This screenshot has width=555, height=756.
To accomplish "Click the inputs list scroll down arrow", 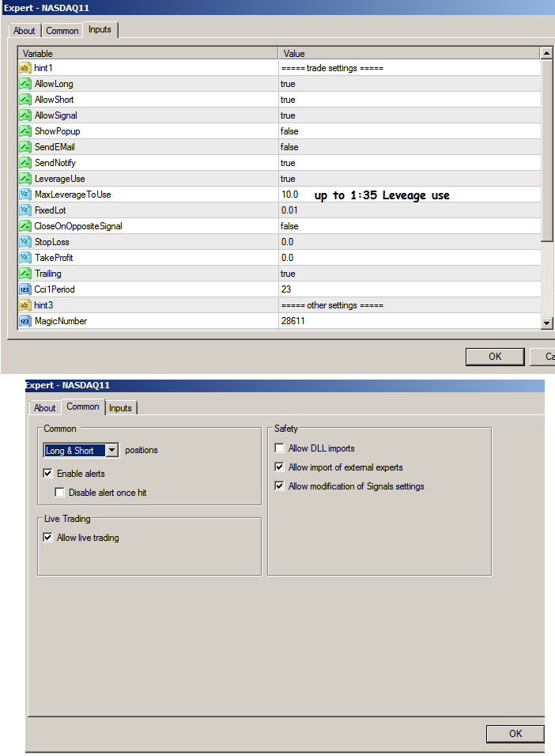I will (546, 323).
